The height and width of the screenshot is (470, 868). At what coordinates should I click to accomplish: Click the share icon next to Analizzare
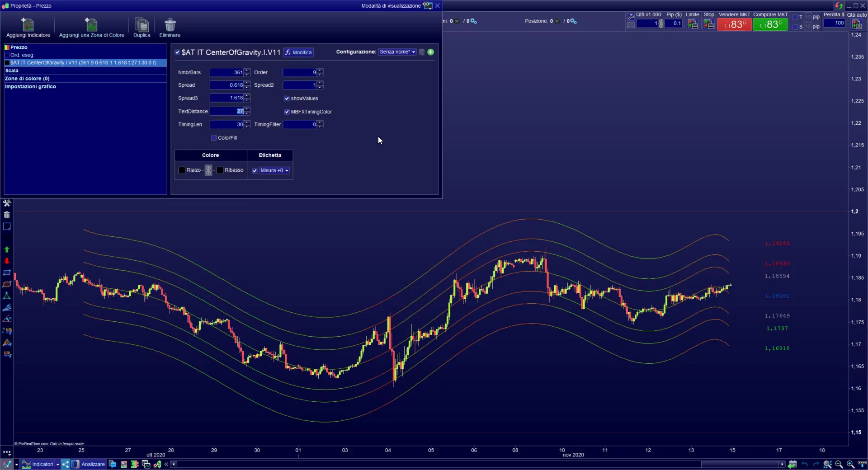(x=66, y=464)
